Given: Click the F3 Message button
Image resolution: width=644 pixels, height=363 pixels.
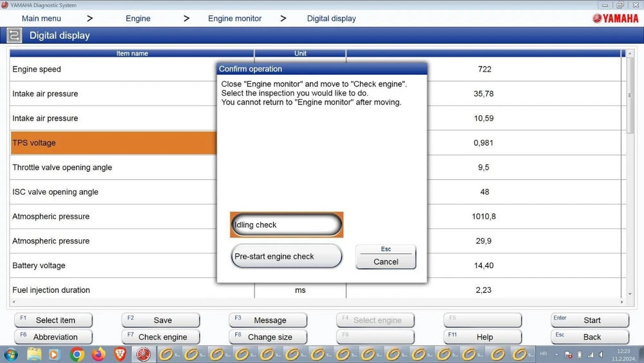Looking at the screenshot, I should point(268,320).
